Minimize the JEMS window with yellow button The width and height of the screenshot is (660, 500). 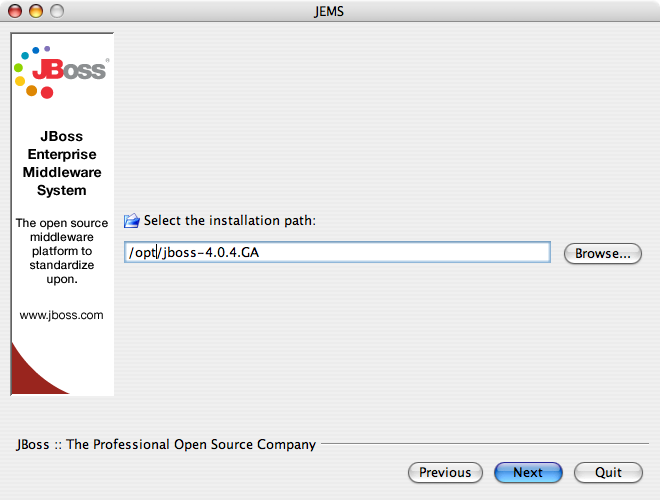36,11
